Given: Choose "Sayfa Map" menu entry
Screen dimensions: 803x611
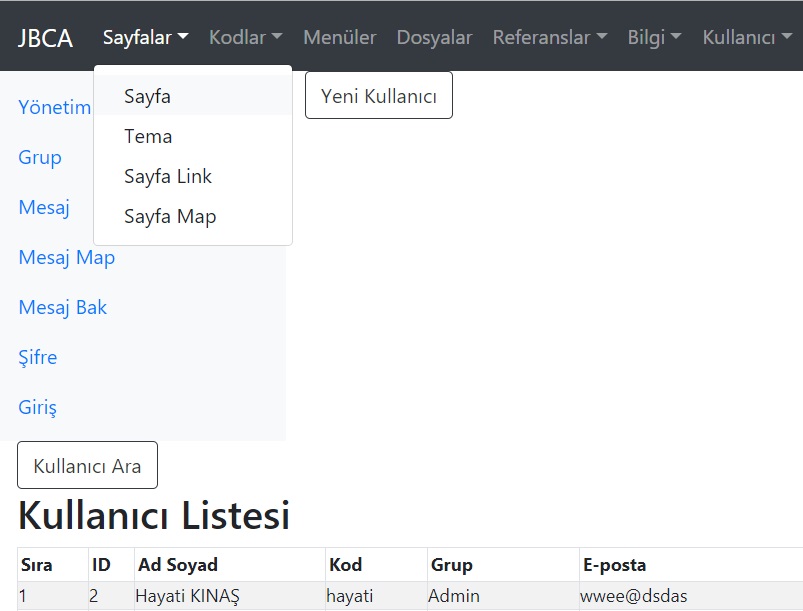Looking at the screenshot, I should [168, 216].
